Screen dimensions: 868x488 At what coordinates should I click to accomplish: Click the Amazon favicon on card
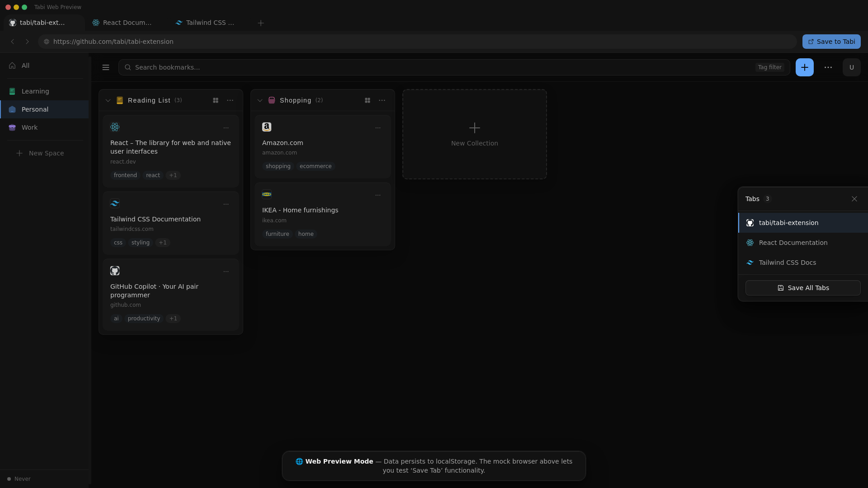pos(267,127)
